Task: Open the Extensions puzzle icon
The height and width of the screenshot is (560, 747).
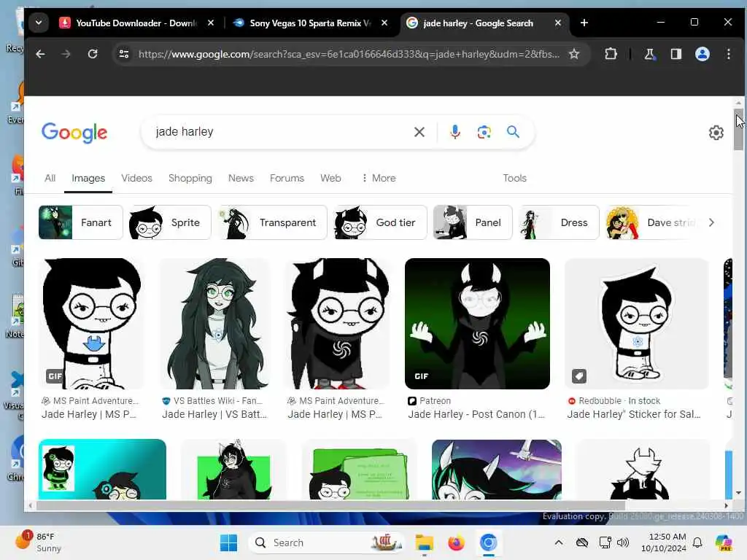Action: [611, 54]
